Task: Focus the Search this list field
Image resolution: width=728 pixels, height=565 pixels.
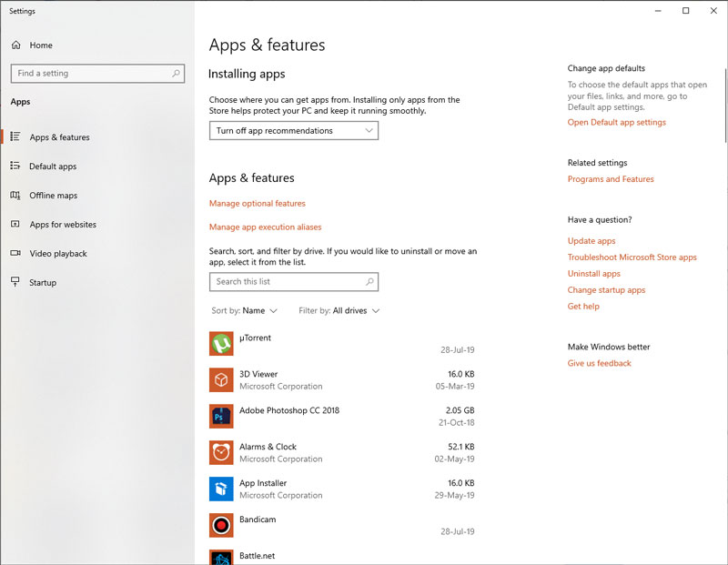Action: click(x=294, y=282)
